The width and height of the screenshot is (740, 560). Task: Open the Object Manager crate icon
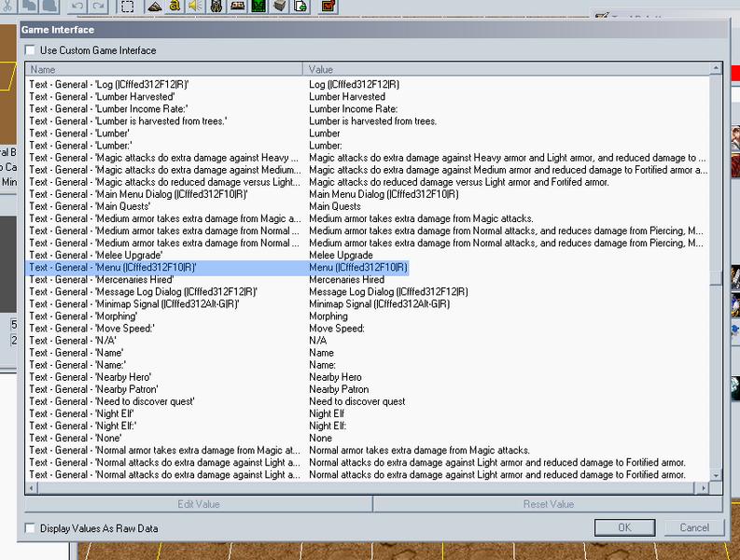point(279,7)
